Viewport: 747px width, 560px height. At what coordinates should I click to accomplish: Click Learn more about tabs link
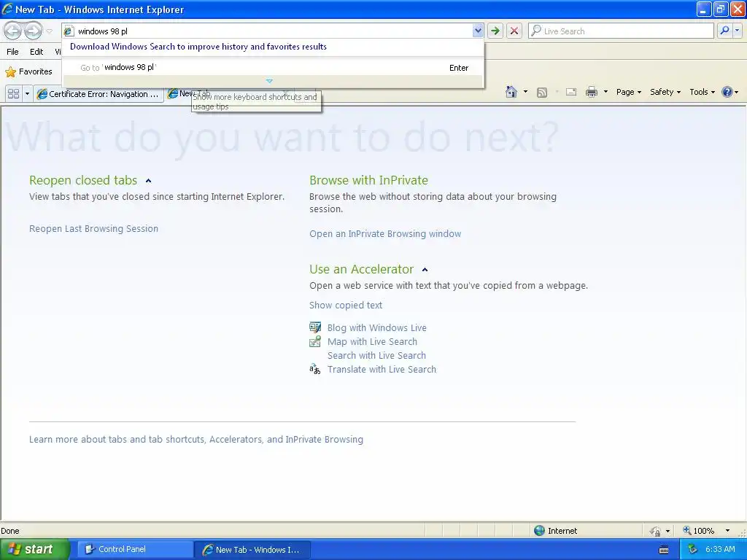point(196,440)
